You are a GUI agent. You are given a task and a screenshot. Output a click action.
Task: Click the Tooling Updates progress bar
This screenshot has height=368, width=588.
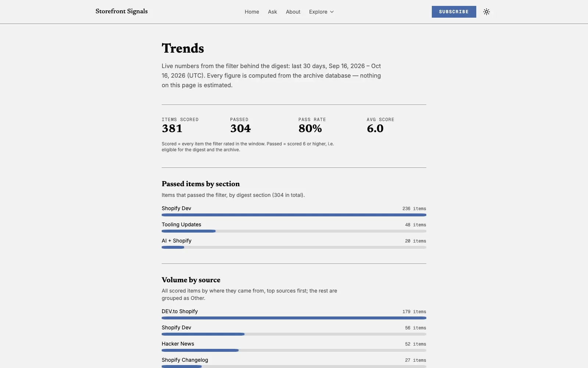(x=294, y=231)
